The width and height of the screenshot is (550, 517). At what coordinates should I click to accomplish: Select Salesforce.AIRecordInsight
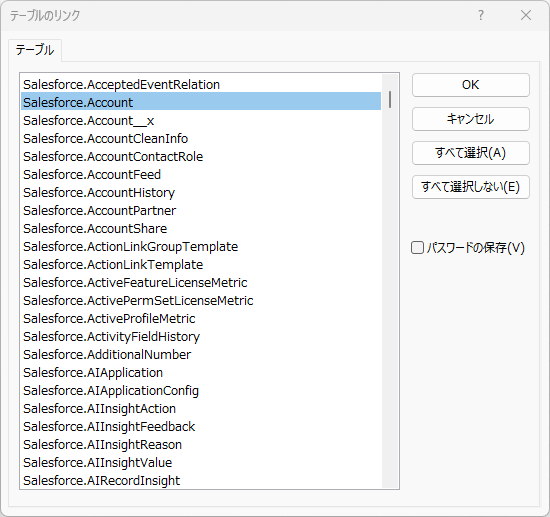point(201,481)
